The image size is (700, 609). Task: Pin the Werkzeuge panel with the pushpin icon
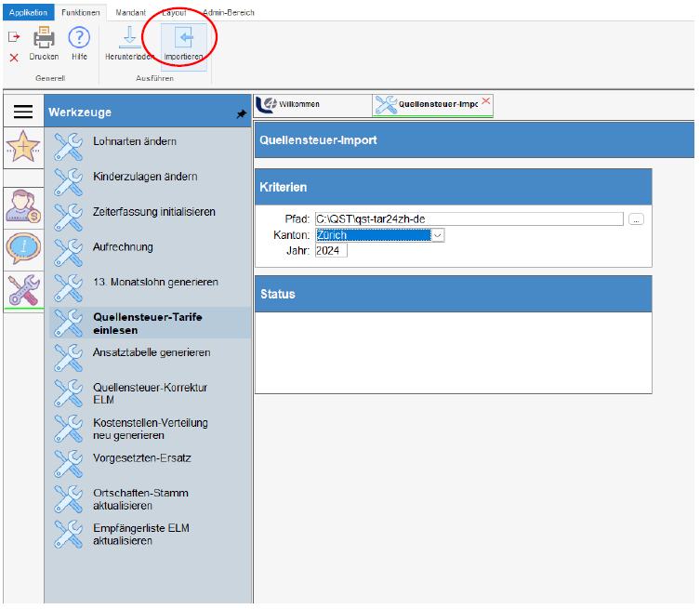tap(242, 113)
